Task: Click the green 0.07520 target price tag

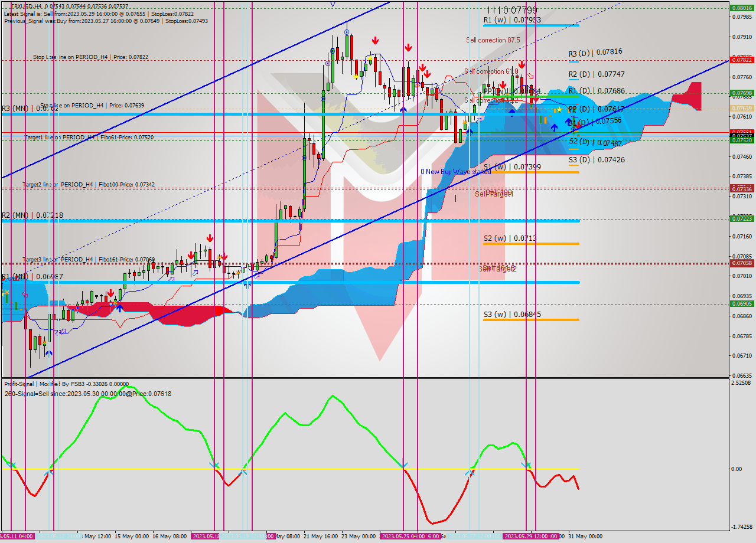Action: [x=741, y=140]
